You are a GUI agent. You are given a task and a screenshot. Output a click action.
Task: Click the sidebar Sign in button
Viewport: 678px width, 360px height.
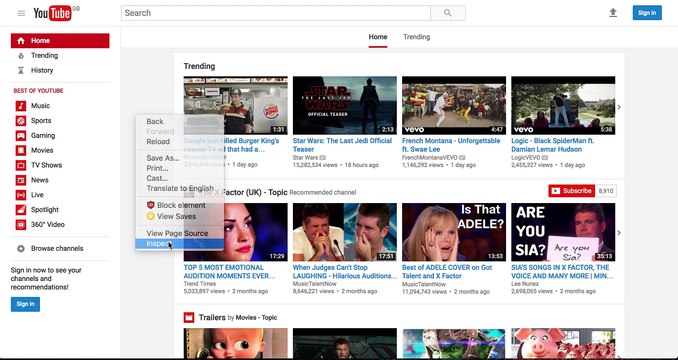pos(25,304)
